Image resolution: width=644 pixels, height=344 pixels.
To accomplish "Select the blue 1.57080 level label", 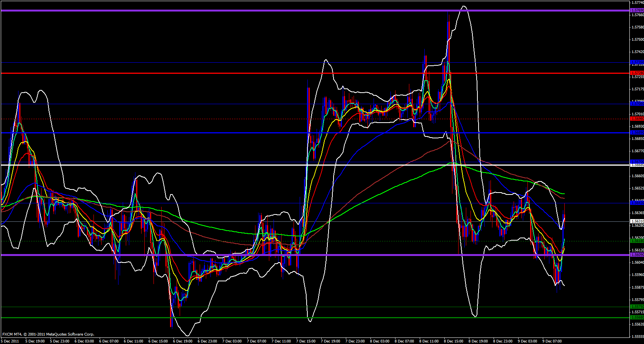I will pos(637,104).
